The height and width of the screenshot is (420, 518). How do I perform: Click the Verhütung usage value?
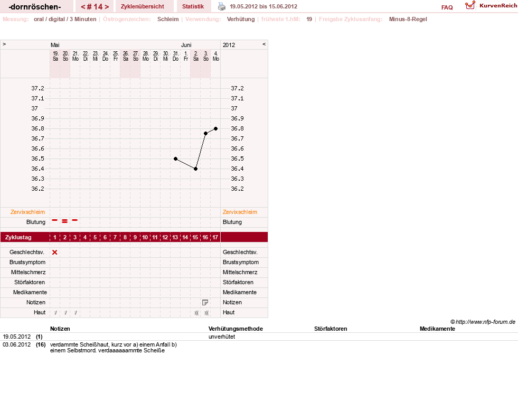[241, 19]
